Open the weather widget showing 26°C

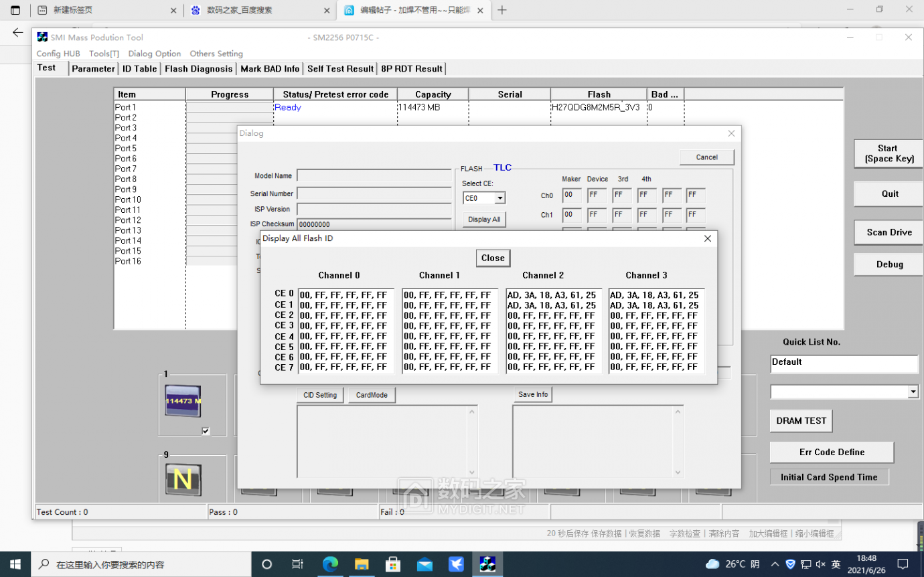[x=732, y=564]
